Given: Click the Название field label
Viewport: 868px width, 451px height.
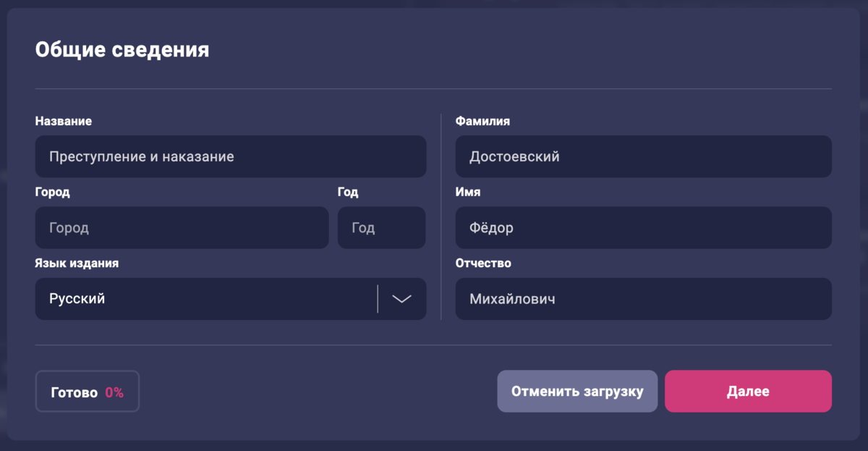Looking at the screenshot, I should pyautogui.click(x=61, y=121).
